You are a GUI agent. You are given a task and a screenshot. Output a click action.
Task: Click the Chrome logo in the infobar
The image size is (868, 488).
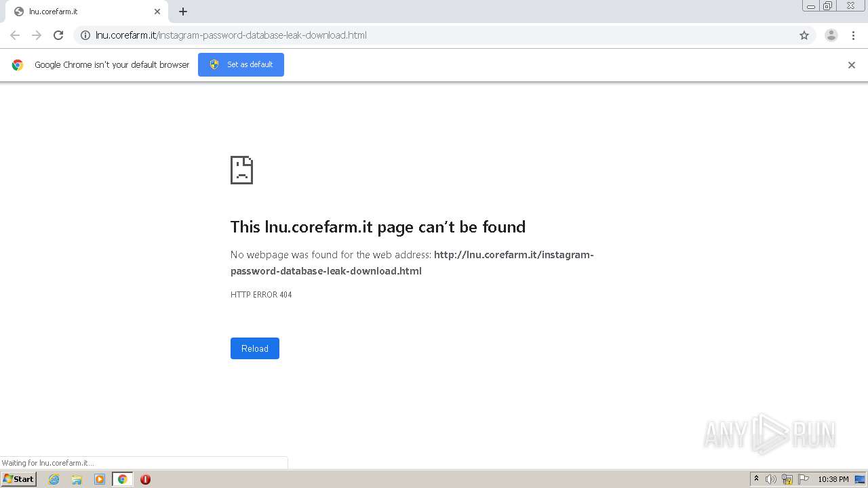18,65
